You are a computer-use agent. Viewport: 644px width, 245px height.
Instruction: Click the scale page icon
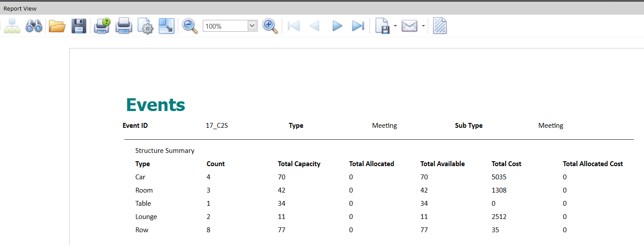pyautogui.click(x=167, y=26)
